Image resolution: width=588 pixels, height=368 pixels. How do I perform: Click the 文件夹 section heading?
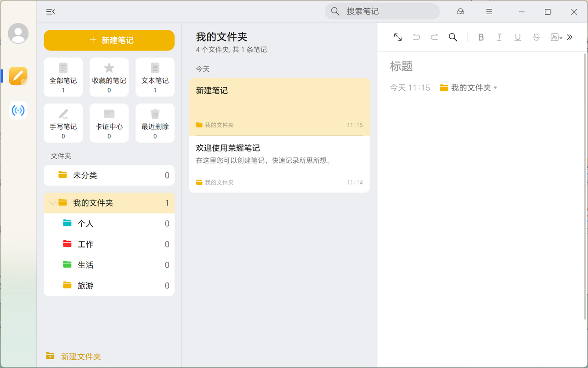click(61, 156)
